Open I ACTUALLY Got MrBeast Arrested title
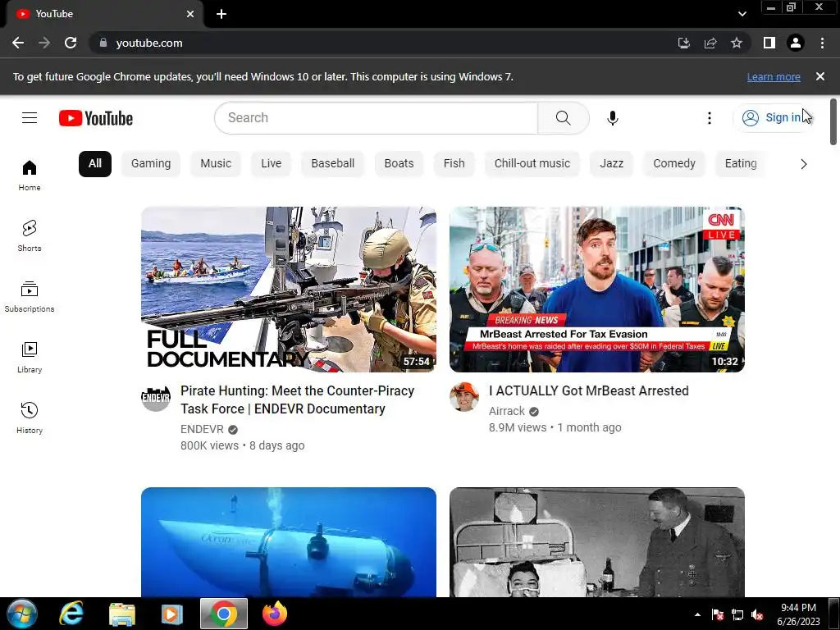This screenshot has width=840, height=630. pos(589,391)
